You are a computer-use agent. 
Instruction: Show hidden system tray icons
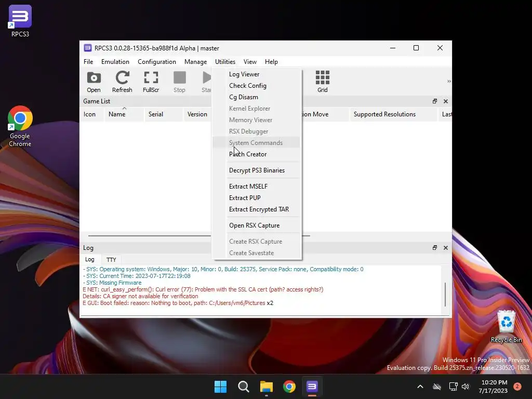tap(420, 387)
